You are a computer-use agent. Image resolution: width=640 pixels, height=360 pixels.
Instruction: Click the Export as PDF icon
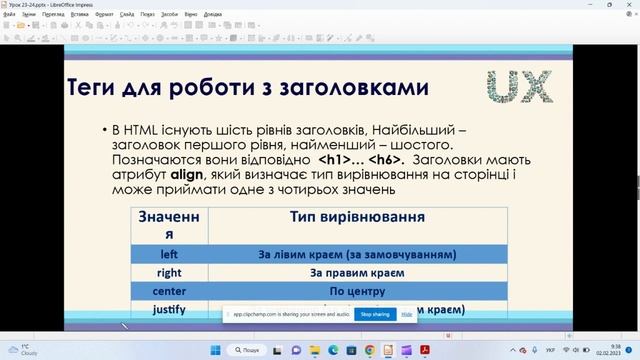pyautogui.click(x=53, y=25)
